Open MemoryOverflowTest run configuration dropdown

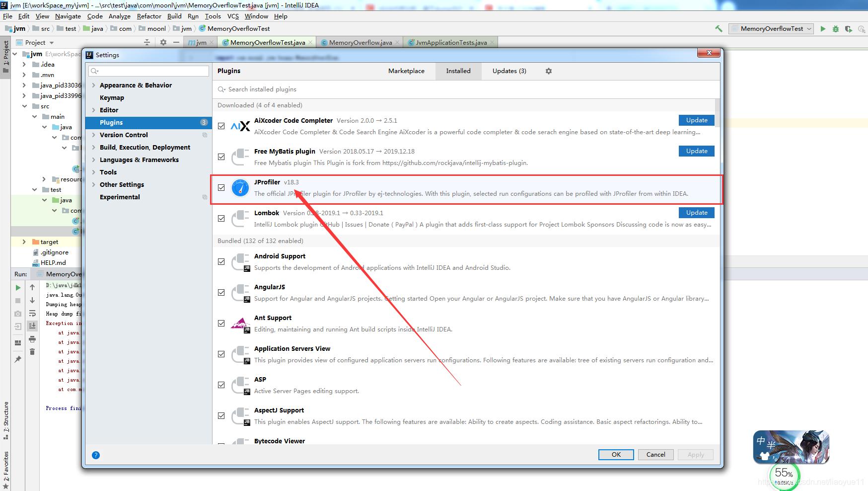(x=771, y=29)
